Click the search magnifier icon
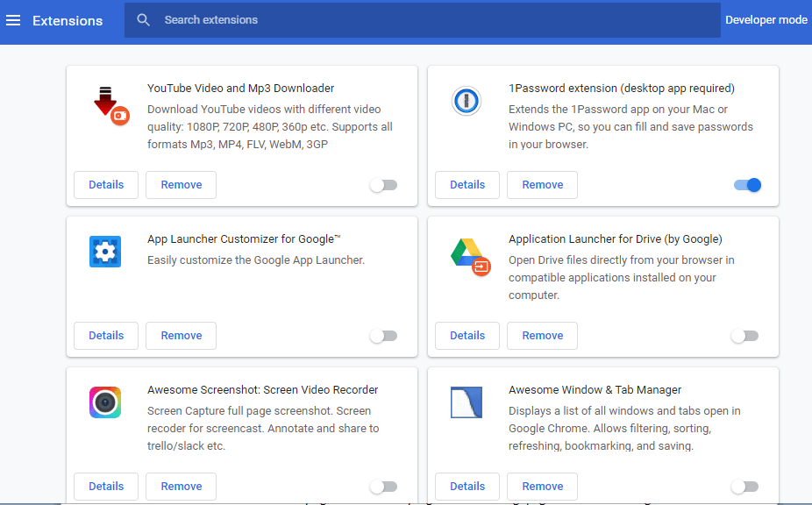Viewport: 812px width, 505px height. pyautogui.click(x=144, y=20)
